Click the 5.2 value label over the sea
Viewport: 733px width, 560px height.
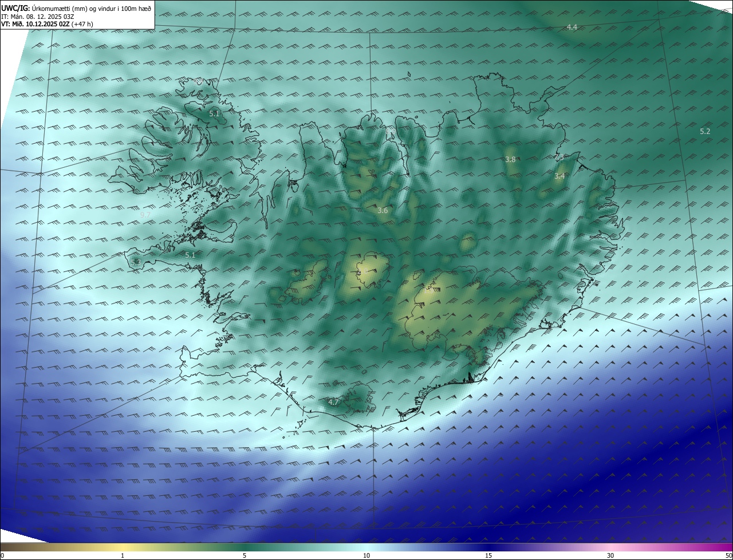tap(705, 131)
